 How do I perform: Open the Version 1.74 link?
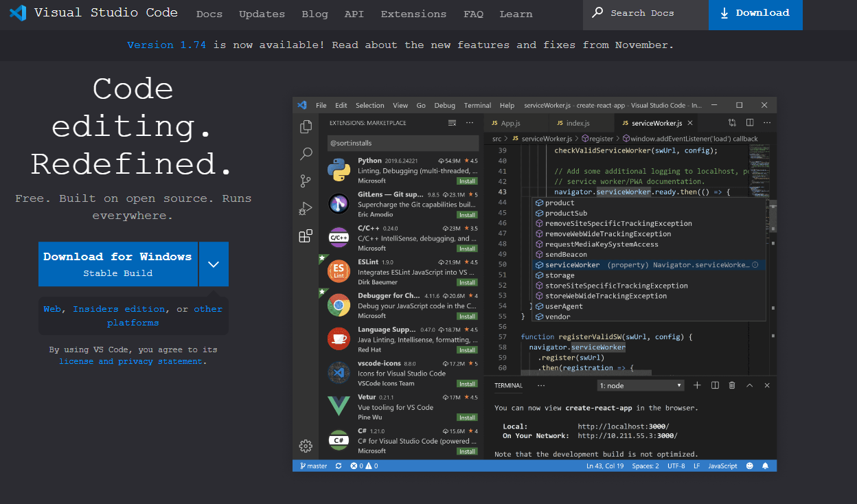tap(167, 45)
